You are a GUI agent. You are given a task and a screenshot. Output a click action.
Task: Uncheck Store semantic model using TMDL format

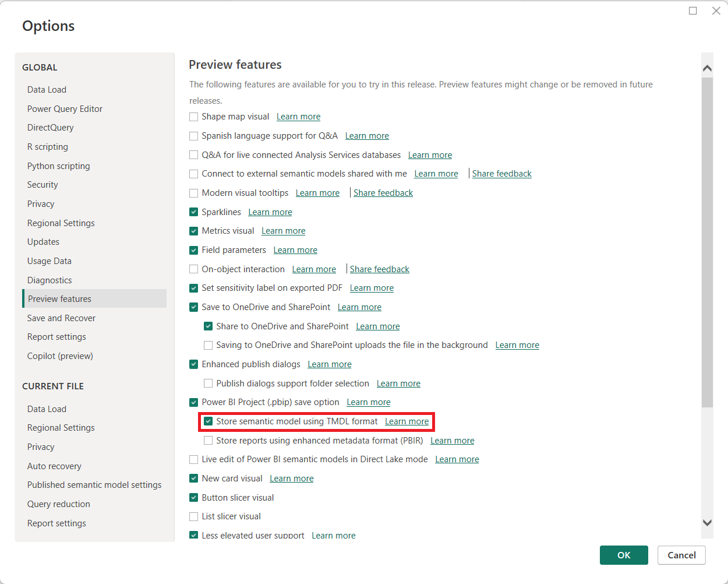(x=208, y=421)
